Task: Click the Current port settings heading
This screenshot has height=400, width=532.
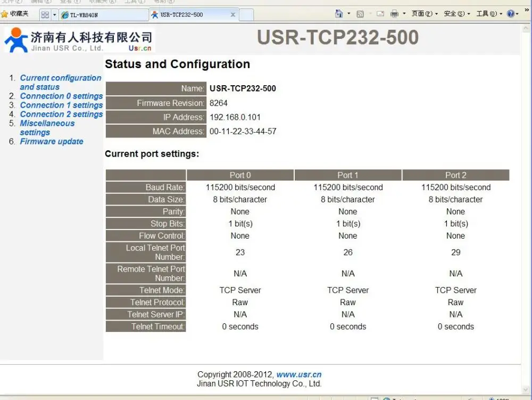Action: [152, 154]
